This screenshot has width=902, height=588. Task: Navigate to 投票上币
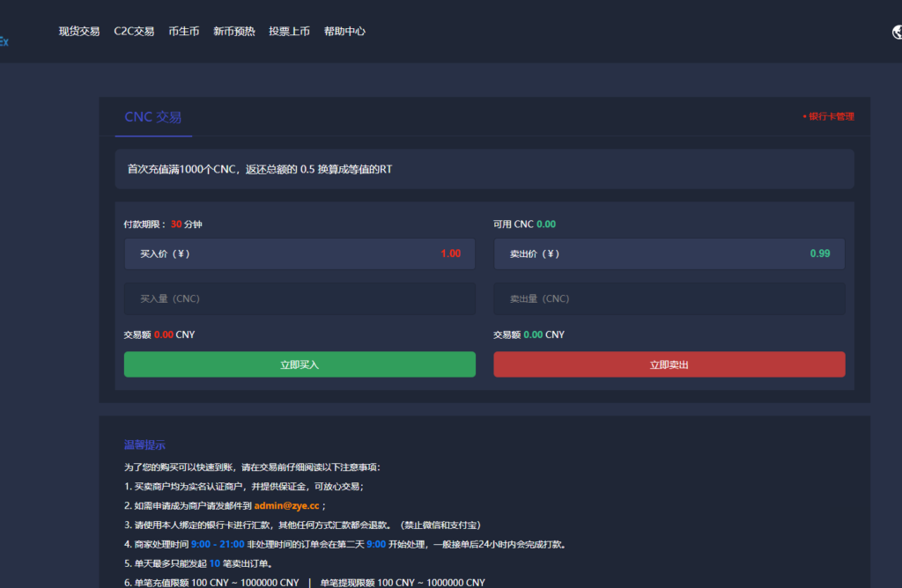289,32
